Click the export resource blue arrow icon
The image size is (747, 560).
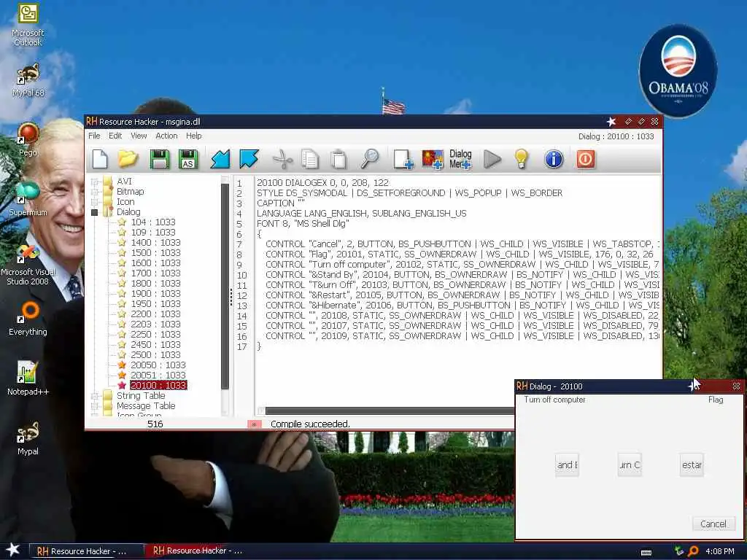click(x=249, y=159)
